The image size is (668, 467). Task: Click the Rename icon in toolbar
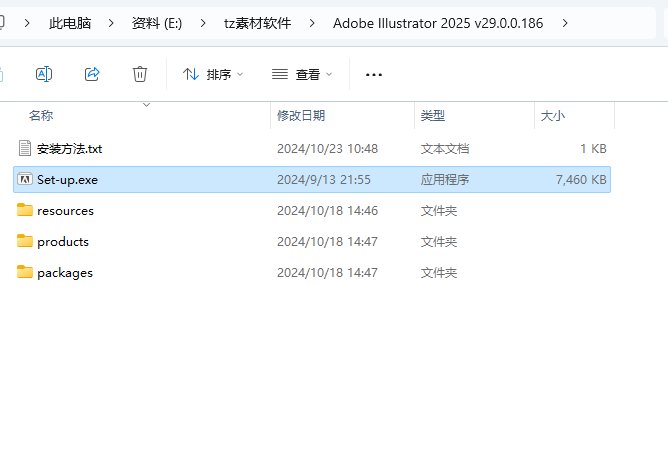pyautogui.click(x=44, y=74)
